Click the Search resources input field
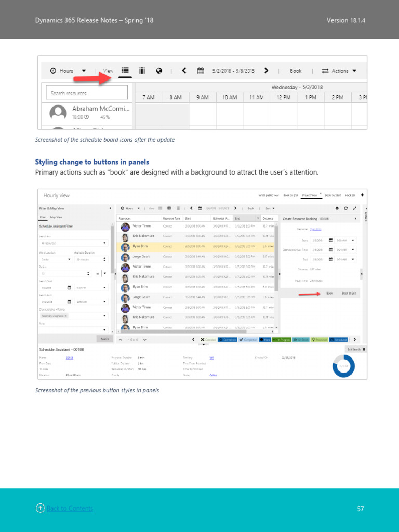The image size is (399, 532). pos(87,92)
